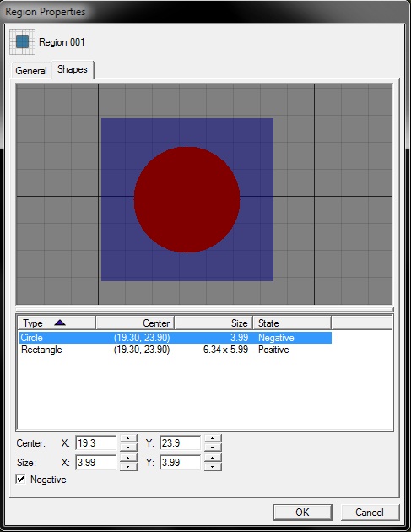Switch to the General tab
Viewport: 411px width, 532px height.
[x=31, y=71]
